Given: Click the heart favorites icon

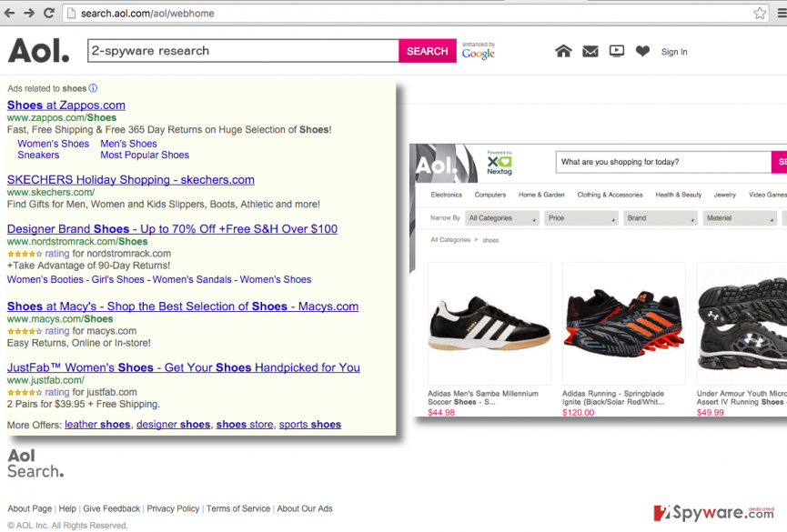Looking at the screenshot, I should pos(642,51).
